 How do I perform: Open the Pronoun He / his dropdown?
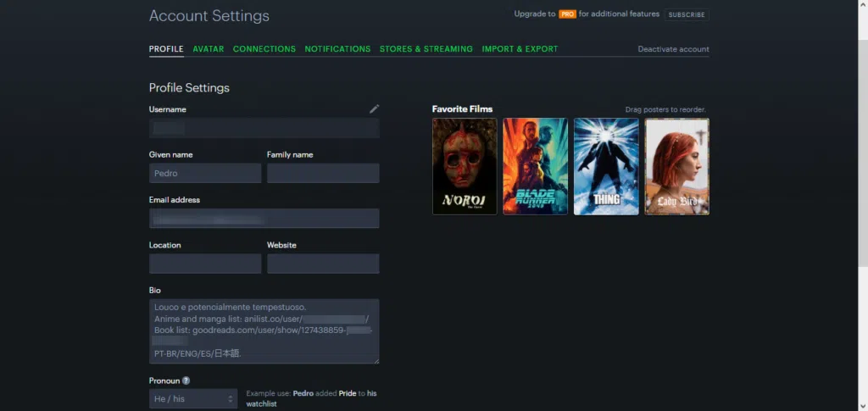[x=193, y=398]
